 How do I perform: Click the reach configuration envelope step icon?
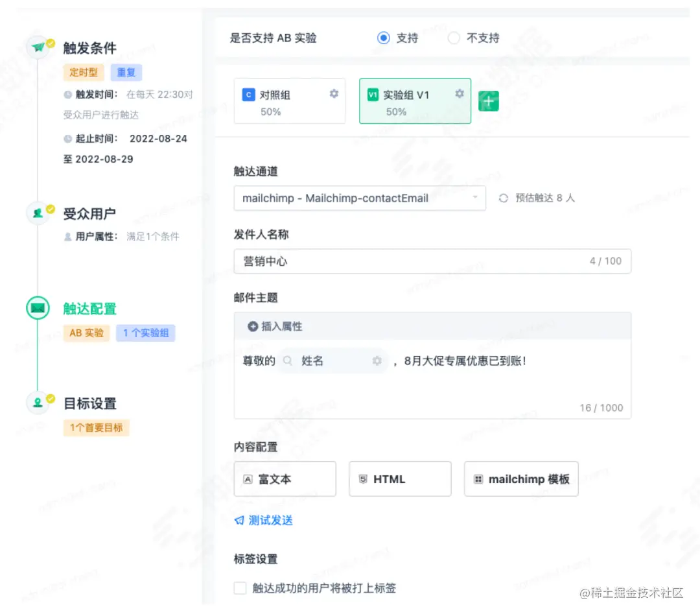pos(38,308)
